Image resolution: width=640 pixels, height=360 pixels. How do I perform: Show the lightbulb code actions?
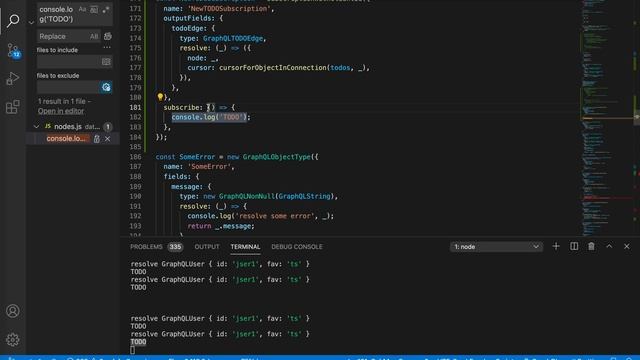[x=160, y=97]
